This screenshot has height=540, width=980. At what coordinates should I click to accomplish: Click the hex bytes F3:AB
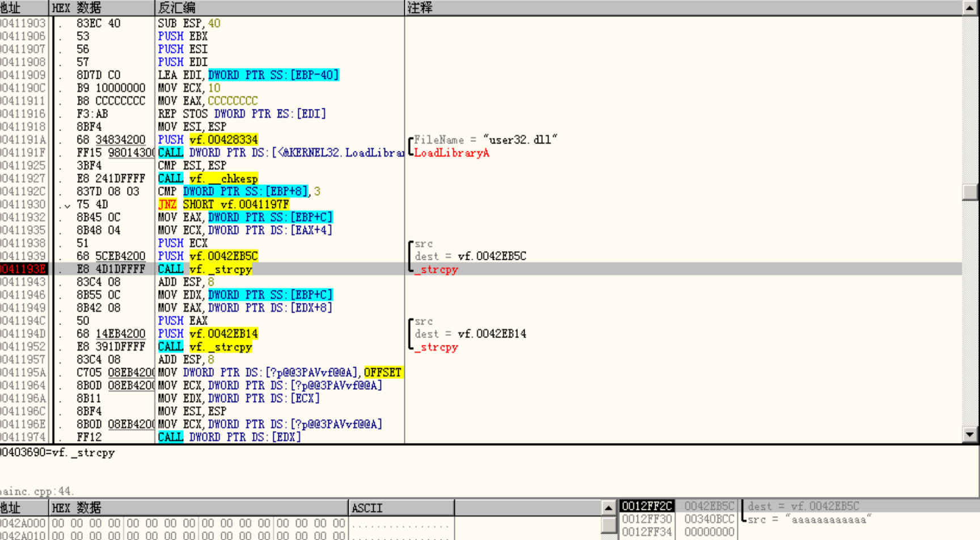point(92,114)
